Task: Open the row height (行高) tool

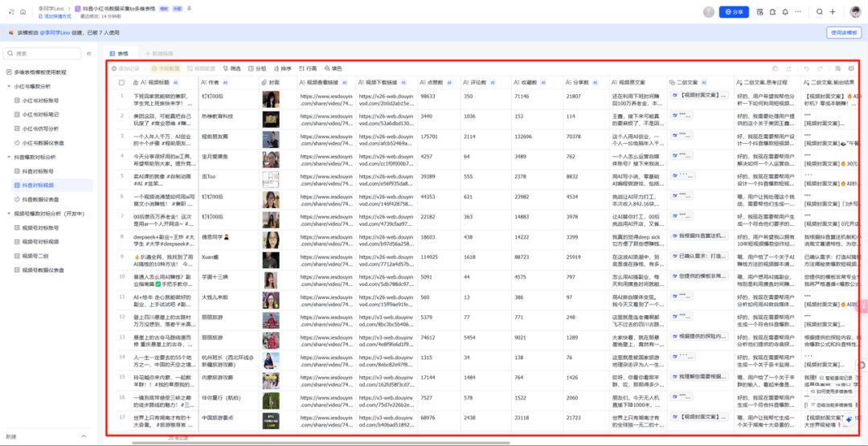Action: point(308,68)
